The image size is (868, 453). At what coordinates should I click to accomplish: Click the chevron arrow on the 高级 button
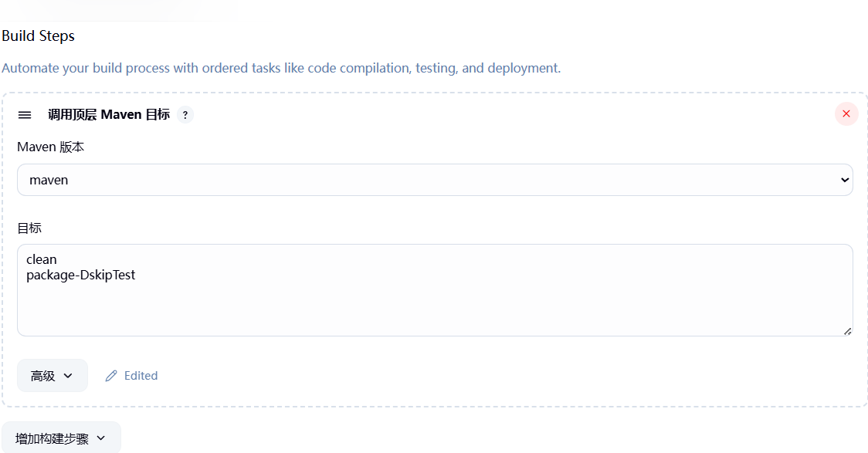[x=68, y=376]
